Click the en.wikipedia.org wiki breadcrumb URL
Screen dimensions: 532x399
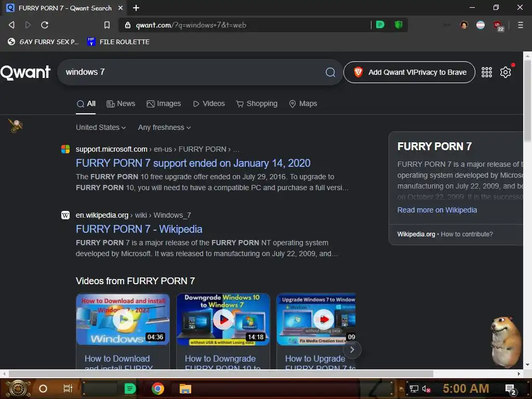coord(133,215)
